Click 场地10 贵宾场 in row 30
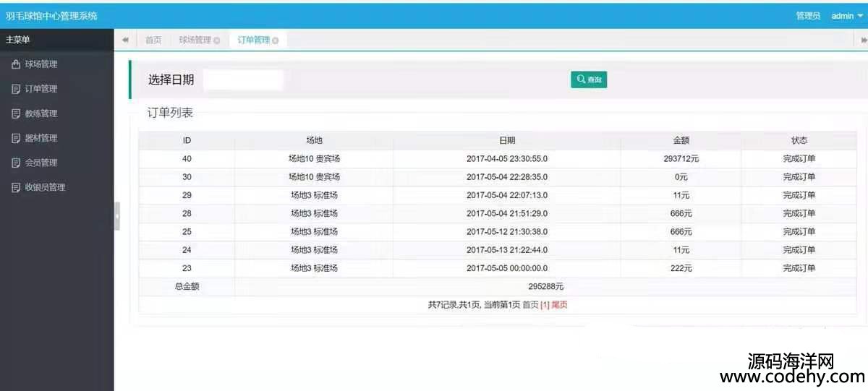The height and width of the screenshot is (391, 868). coord(314,177)
